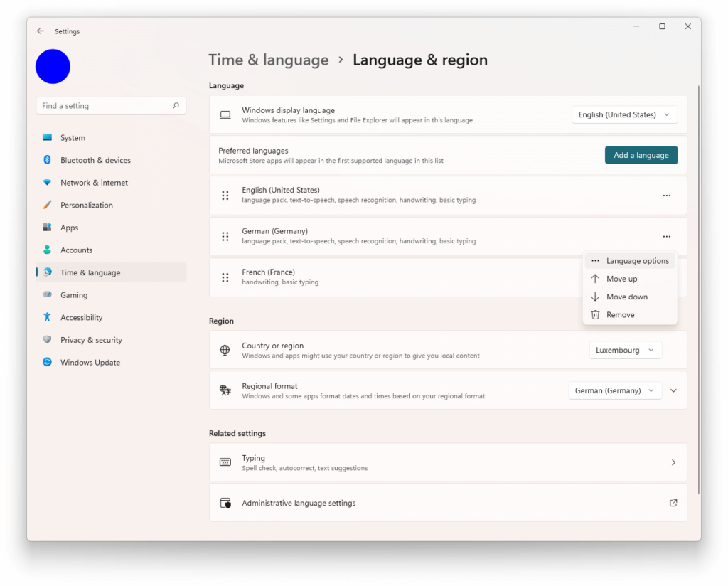
Task: Close the Settings window
Action: (688, 26)
